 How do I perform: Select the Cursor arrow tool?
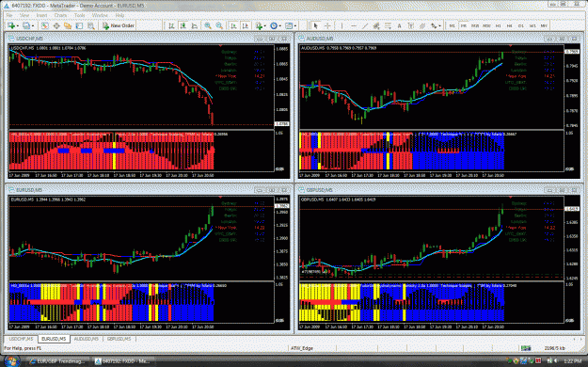point(316,25)
